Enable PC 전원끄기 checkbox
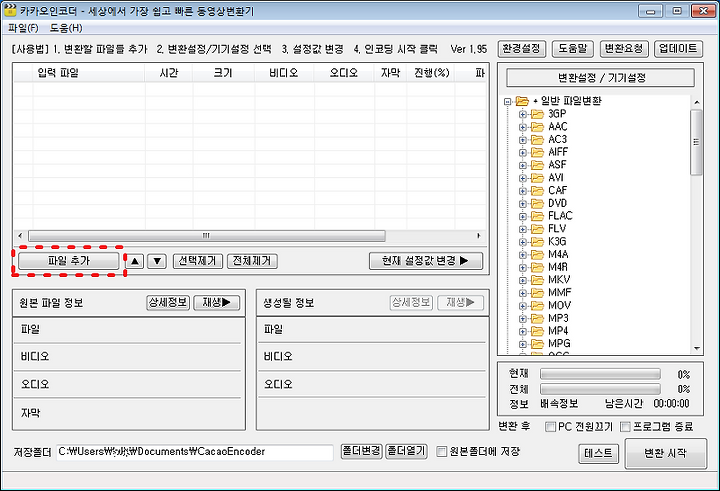 tap(550, 427)
